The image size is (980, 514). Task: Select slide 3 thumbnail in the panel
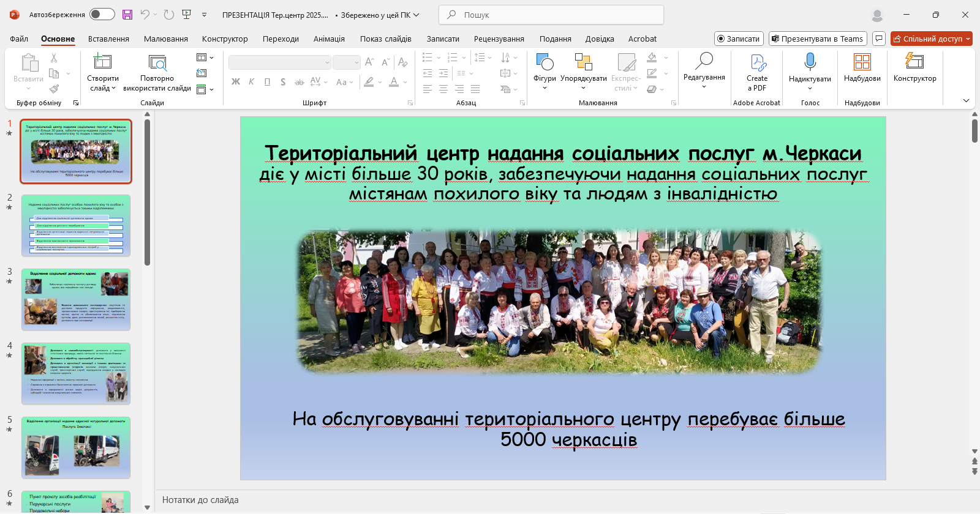pos(76,299)
